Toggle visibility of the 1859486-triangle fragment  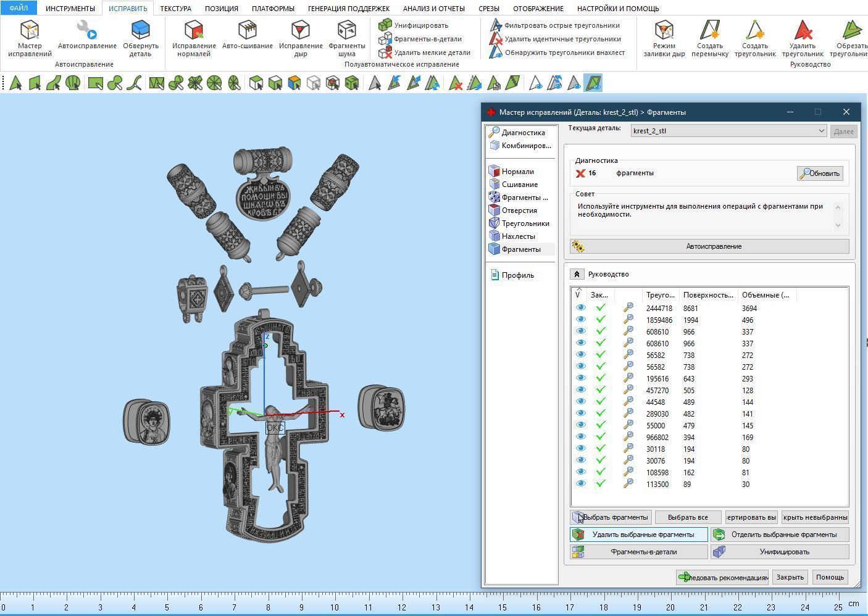[x=580, y=320]
